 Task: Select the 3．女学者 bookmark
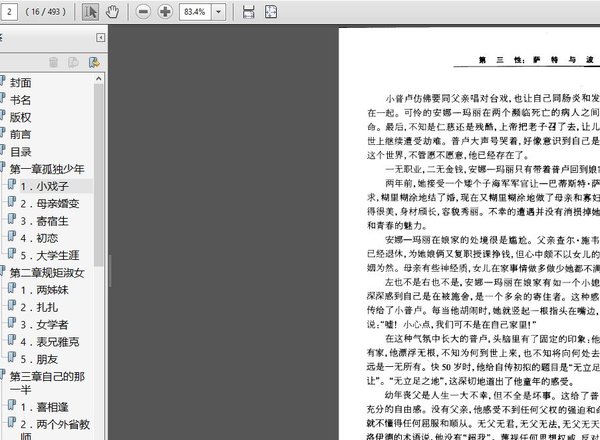(44, 324)
